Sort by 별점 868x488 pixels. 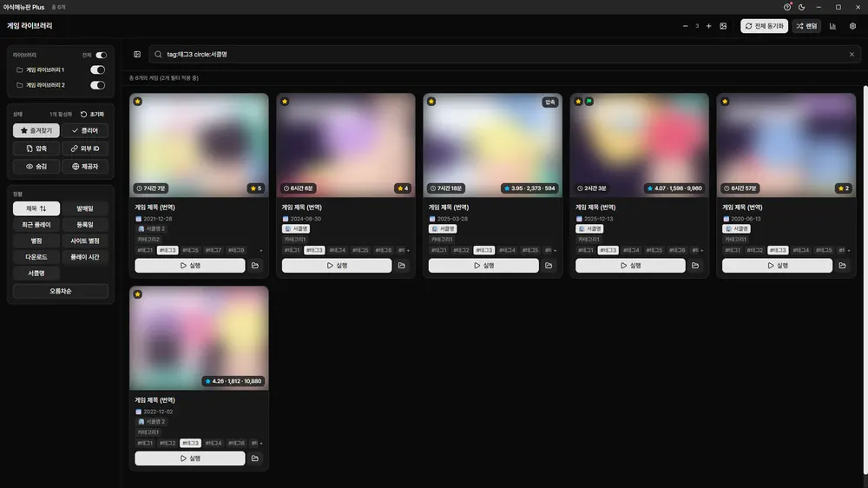[36, 241]
